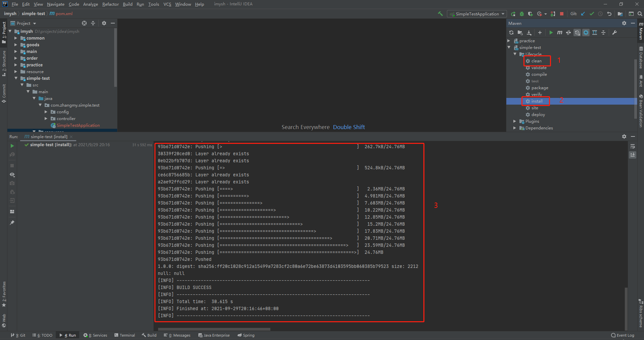
Task: Toggle Offline Mode in Maven toolbar
Action: pyautogui.click(x=568, y=33)
